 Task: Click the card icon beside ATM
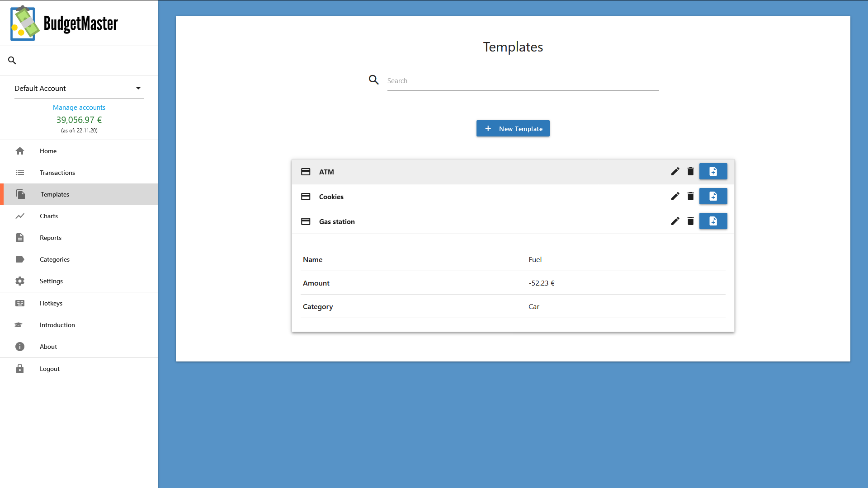tap(306, 172)
